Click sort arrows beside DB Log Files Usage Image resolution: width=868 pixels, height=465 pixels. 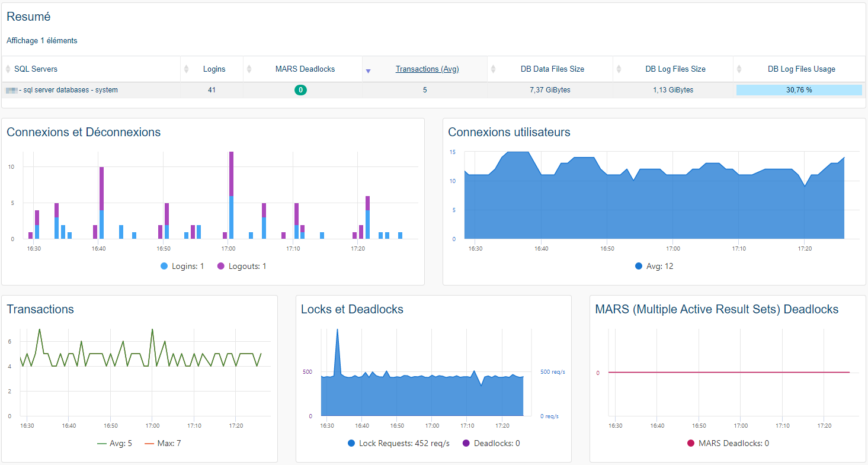(739, 69)
